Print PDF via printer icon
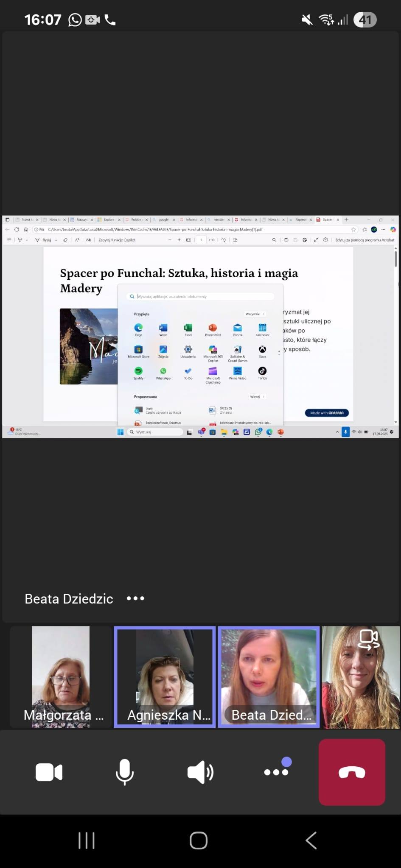This screenshot has width=401, height=868. (x=286, y=240)
